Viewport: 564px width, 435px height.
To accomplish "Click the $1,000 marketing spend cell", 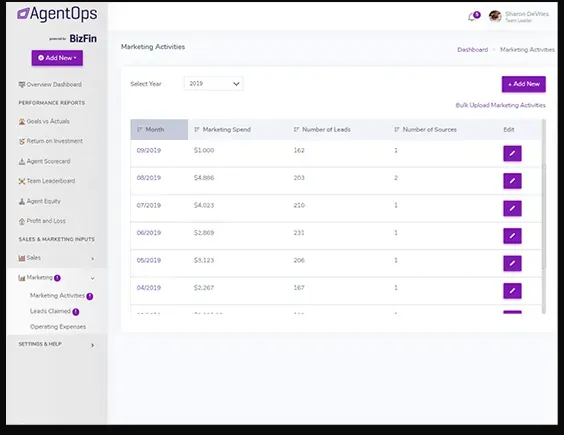I will pyautogui.click(x=204, y=150).
